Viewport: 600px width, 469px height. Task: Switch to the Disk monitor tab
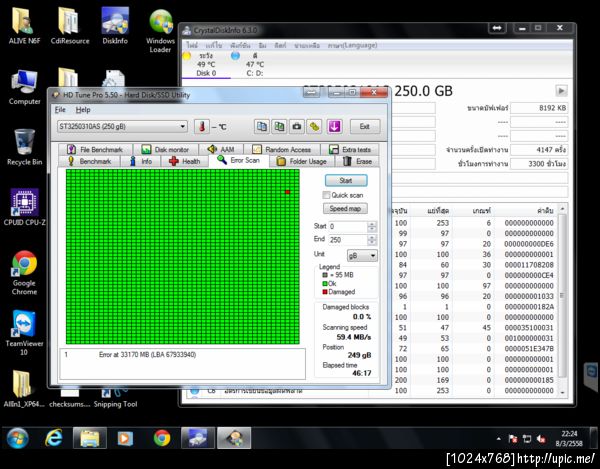[x=165, y=150]
